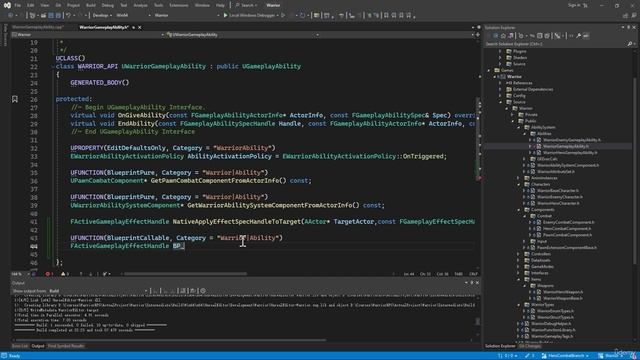The width and height of the screenshot is (640, 360).
Task: Close the WarriorGameplayAbility.h tab
Action: [x=140, y=27]
